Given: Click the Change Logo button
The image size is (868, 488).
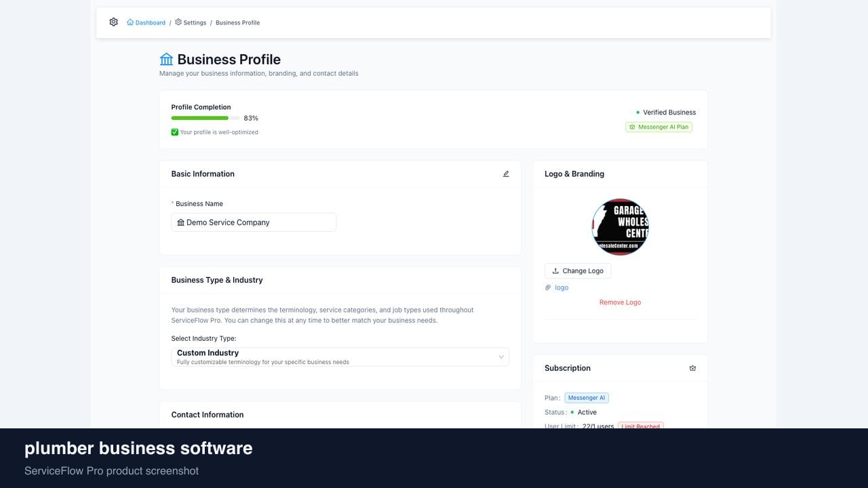Looking at the screenshot, I should point(578,271).
